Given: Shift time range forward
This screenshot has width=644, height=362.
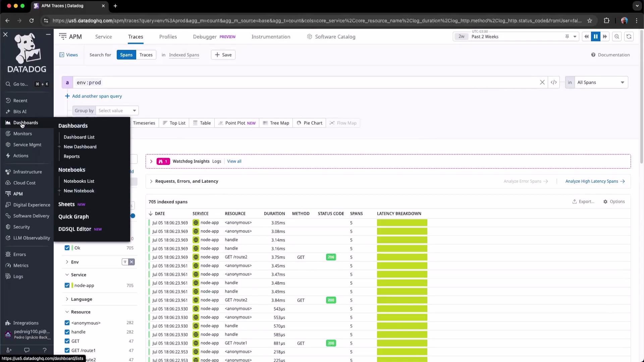Looking at the screenshot, I should coord(605,37).
